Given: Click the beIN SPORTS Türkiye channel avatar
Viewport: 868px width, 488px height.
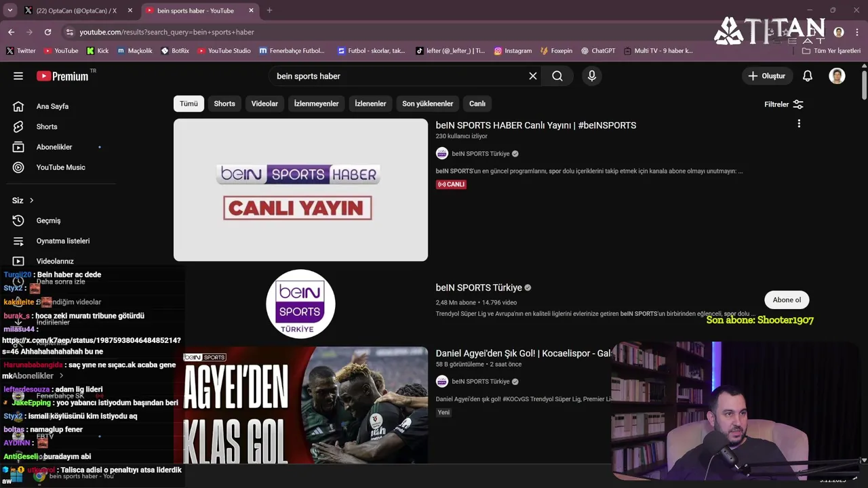Looking at the screenshot, I should pyautogui.click(x=300, y=304).
